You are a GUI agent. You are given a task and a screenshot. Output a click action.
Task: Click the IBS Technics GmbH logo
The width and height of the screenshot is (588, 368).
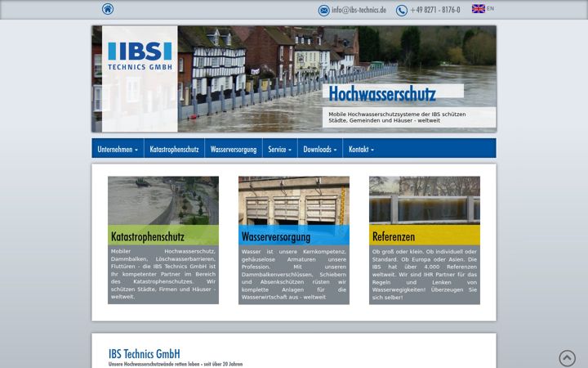tap(140, 56)
